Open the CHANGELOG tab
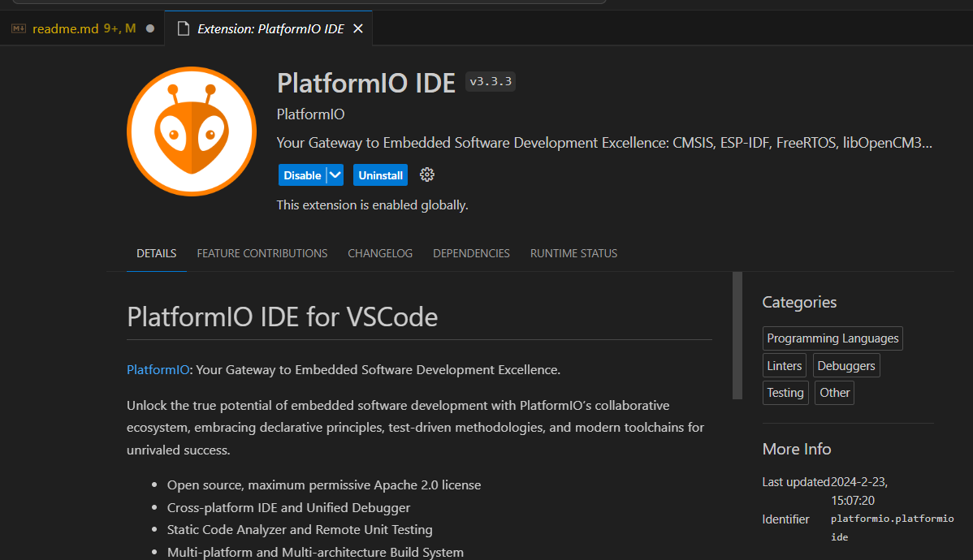The height and width of the screenshot is (560, 973). pyautogui.click(x=380, y=254)
